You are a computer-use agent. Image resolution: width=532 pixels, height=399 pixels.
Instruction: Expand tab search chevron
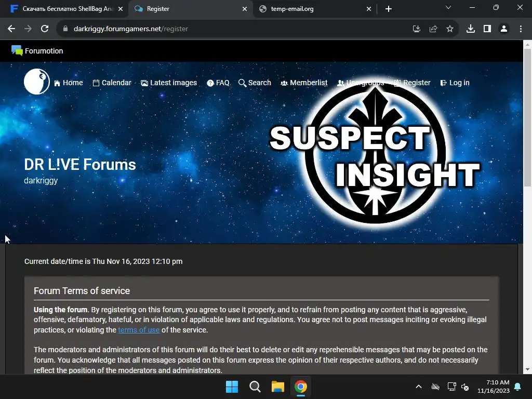point(448,7)
